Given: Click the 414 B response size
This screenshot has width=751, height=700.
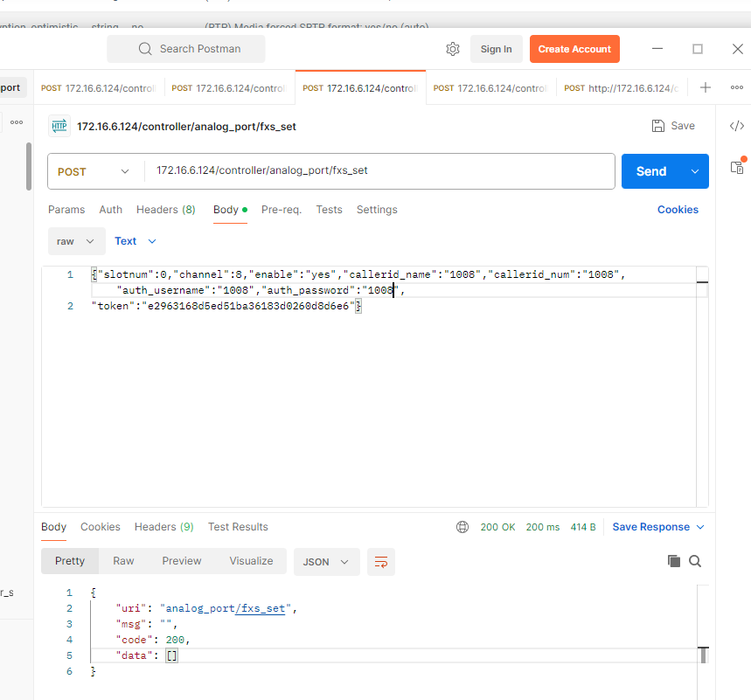Looking at the screenshot, I should [x=583, y=527].
